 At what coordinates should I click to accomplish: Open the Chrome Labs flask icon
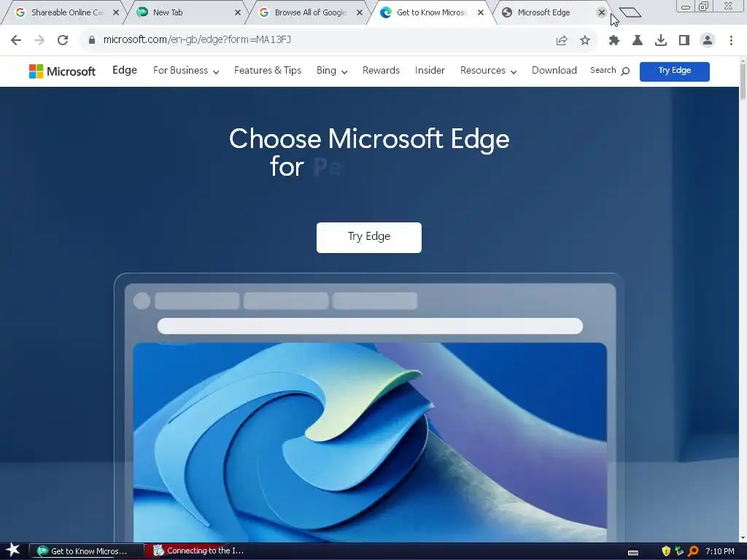pos(638,41)
